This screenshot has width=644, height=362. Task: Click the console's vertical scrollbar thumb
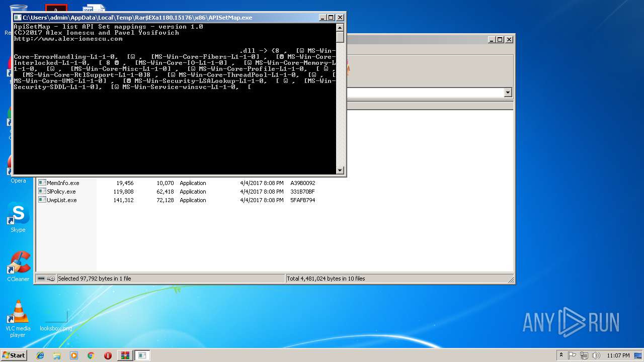340,37
